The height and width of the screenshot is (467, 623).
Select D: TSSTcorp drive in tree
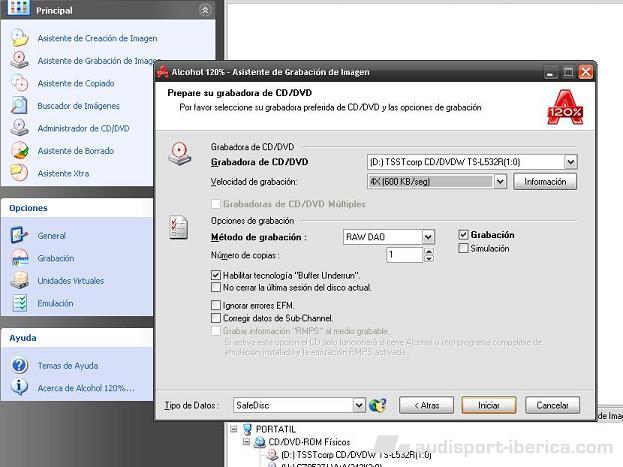(356, 455)
